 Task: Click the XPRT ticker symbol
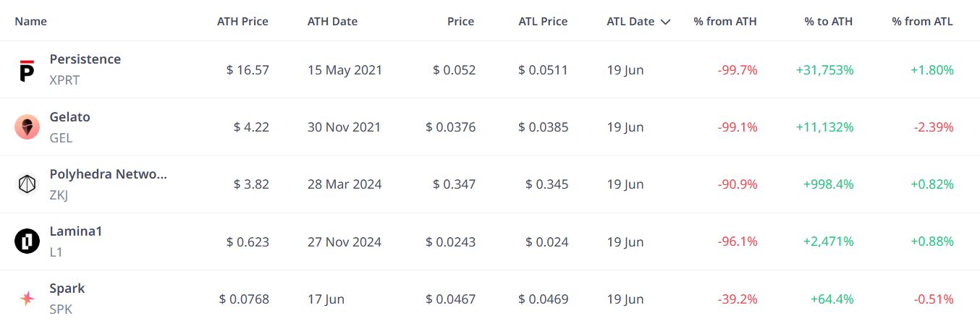point(64,80)
